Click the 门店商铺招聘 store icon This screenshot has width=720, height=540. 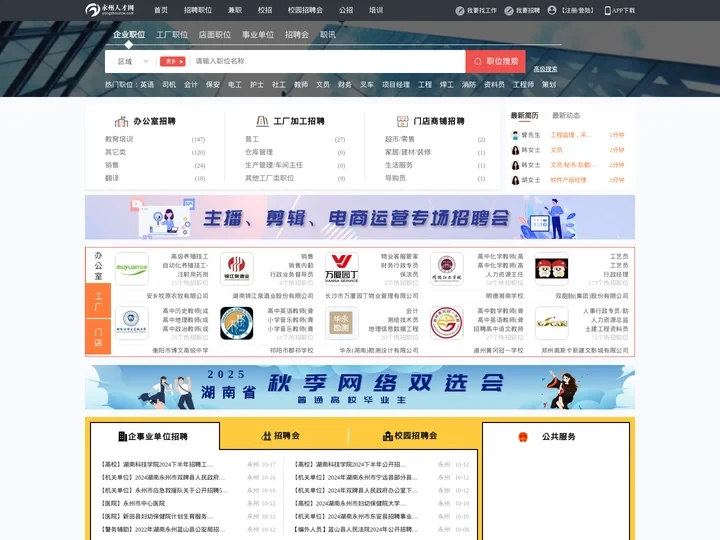tap(402, 121)
